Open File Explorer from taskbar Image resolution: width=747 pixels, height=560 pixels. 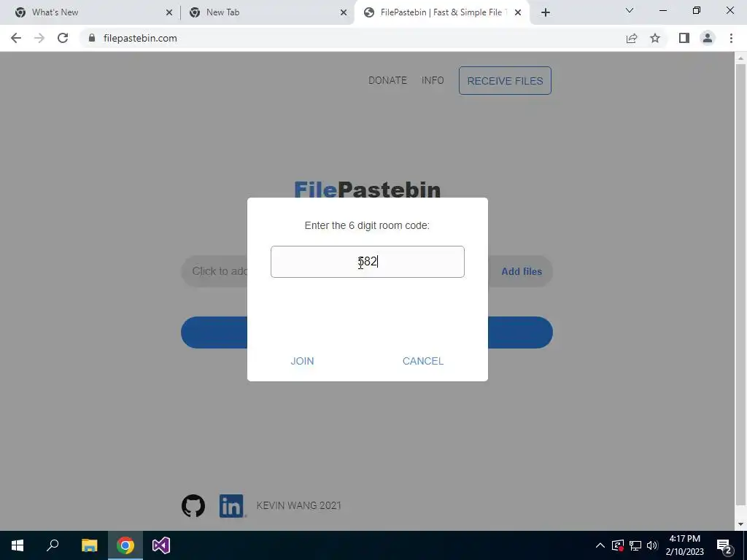[x=89, y=545]
